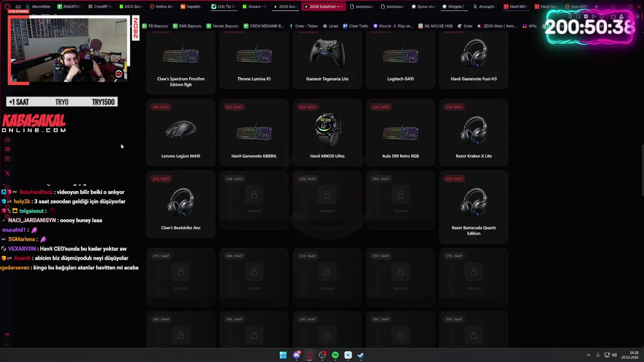Screen dimensions: 644x362
Task: Click VEXARYON's chat message about Havit CEO
Action: [x=64, y=249]
